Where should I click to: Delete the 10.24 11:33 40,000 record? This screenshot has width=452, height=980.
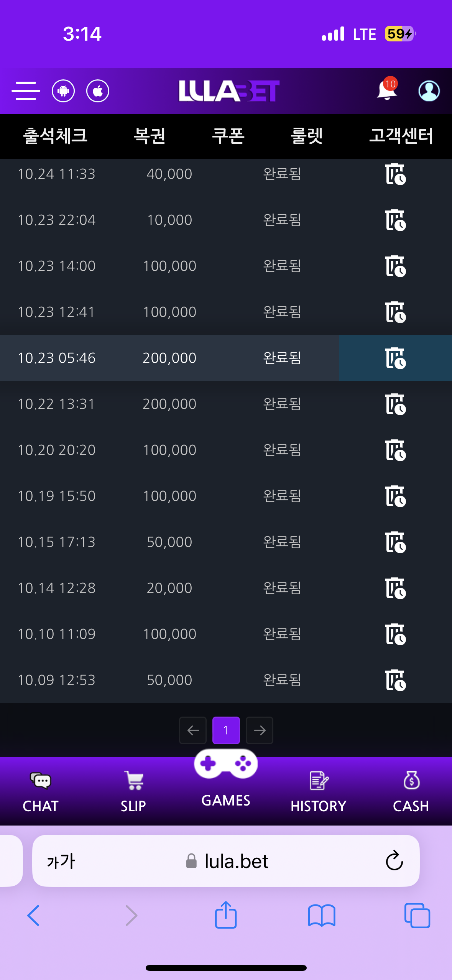click(x=395, y=174)
